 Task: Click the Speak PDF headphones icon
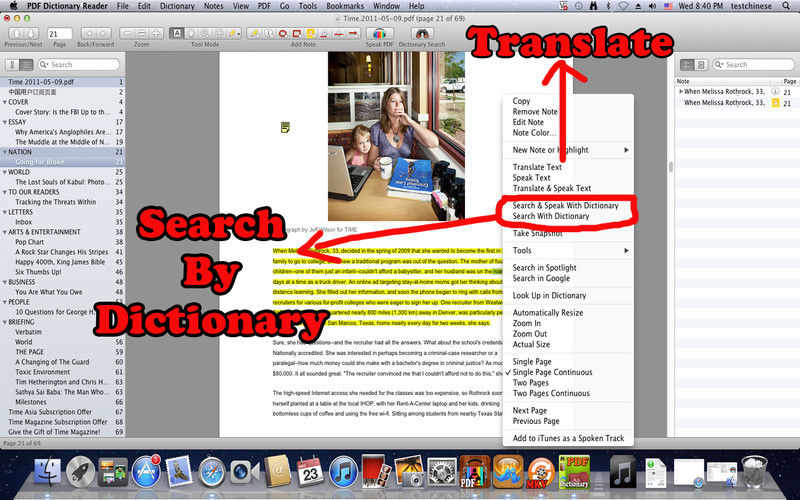click(379, 34)
